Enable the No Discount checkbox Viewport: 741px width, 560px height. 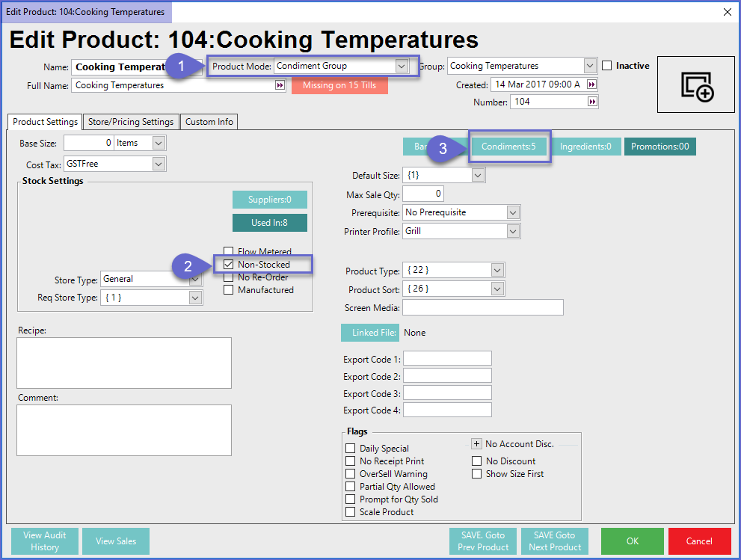pyautogui.click(x=477, y=461)
